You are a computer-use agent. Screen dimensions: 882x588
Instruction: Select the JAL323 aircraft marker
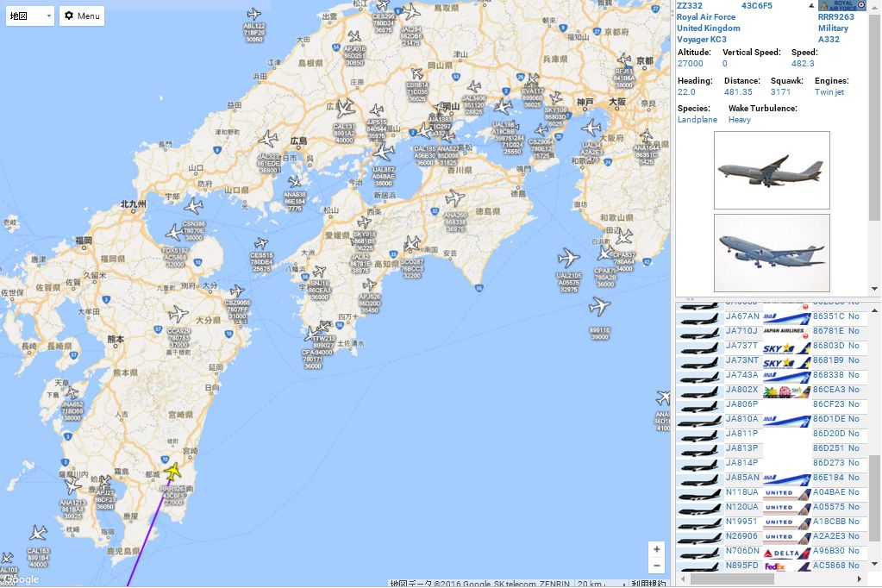pyautogui.click(x=268, y=139)
